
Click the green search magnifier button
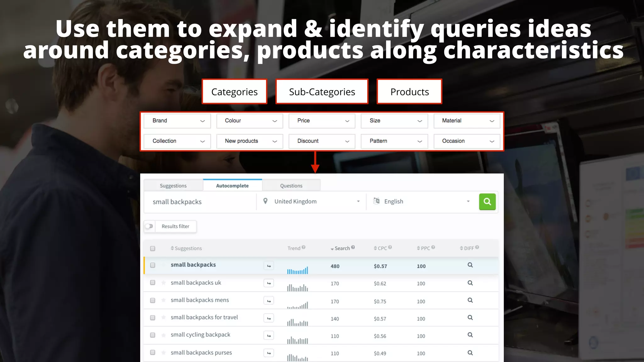tap(487, 201)
